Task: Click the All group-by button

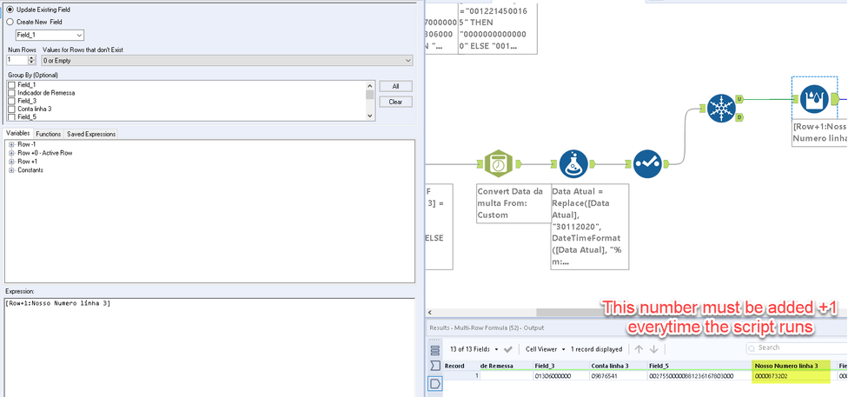Action: [x=396, y=86]
